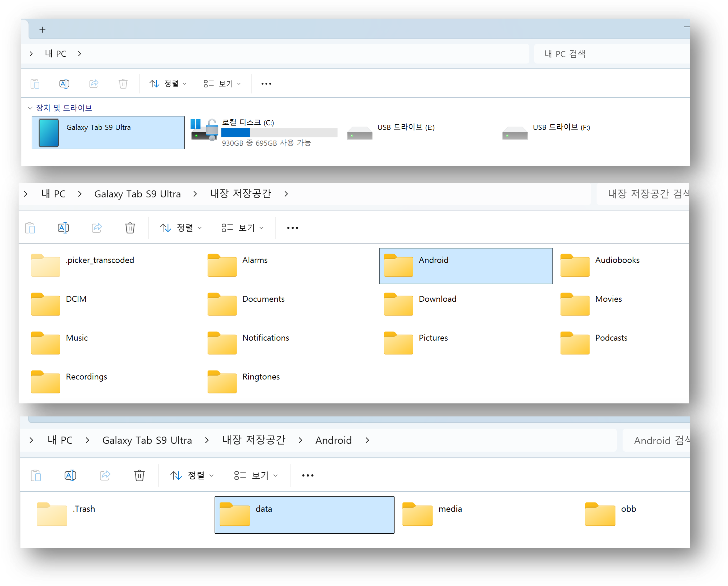Image resolution: width=728 pixels, height=586 pixels.
Task: Open the 보기 view menu in the bottom window
Action: (256, 476)
